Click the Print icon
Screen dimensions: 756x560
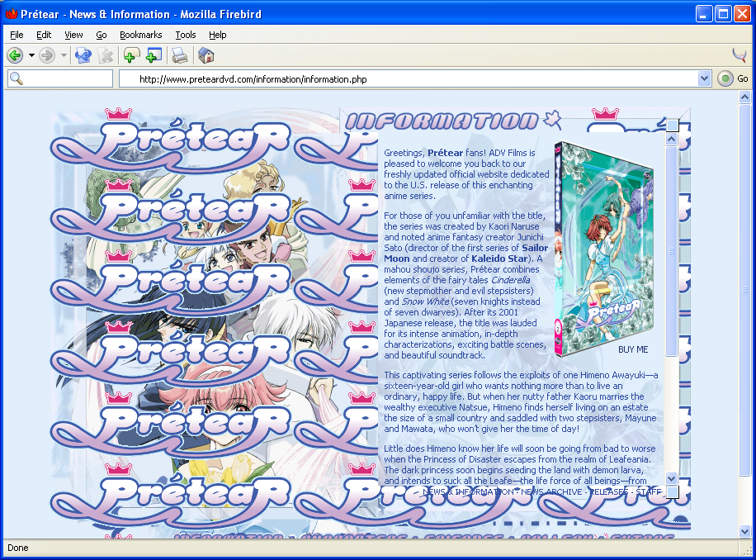[179, 55]
